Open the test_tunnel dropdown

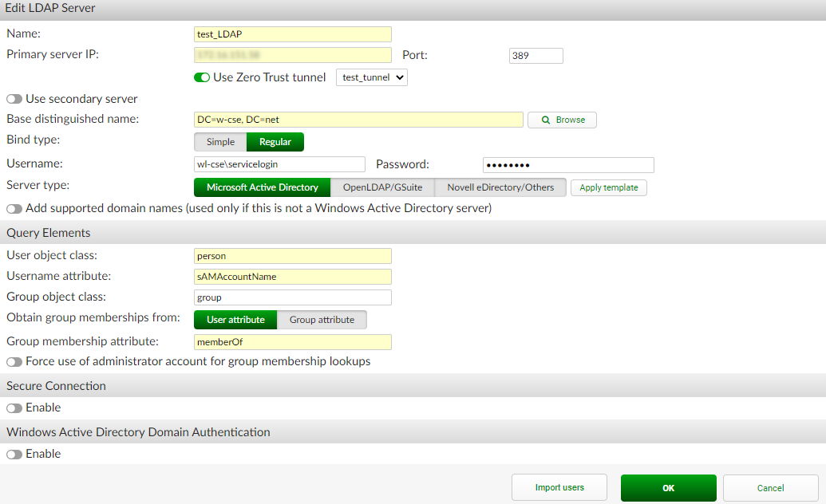(372, 78)
